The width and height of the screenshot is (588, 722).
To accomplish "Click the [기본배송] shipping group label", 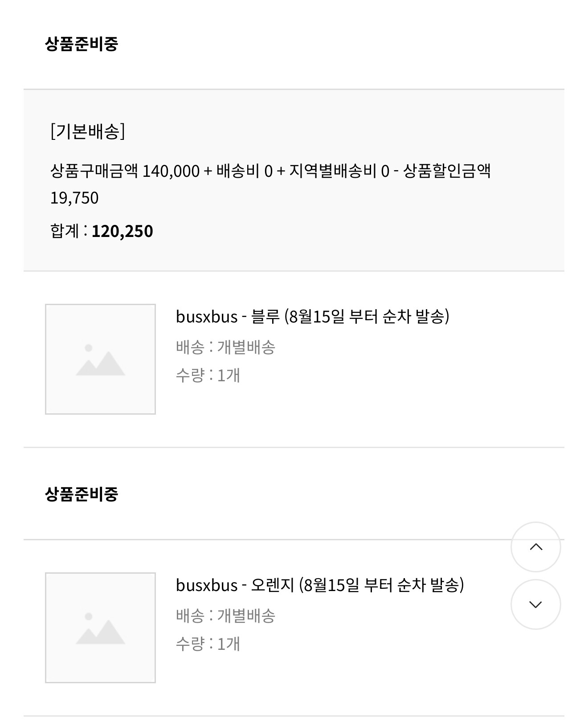I will tap(88, 131).
